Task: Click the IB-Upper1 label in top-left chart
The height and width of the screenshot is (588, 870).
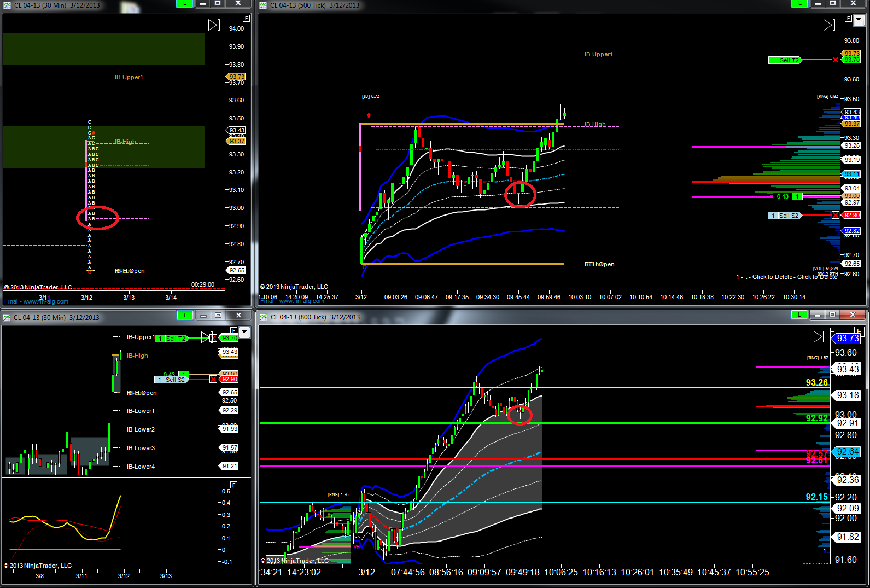Action: click(129, 77)
